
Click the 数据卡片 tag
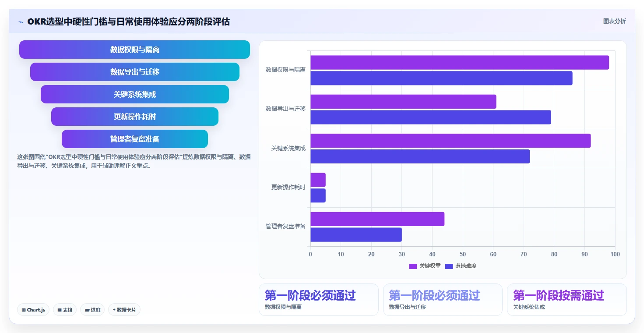point(124,310)
